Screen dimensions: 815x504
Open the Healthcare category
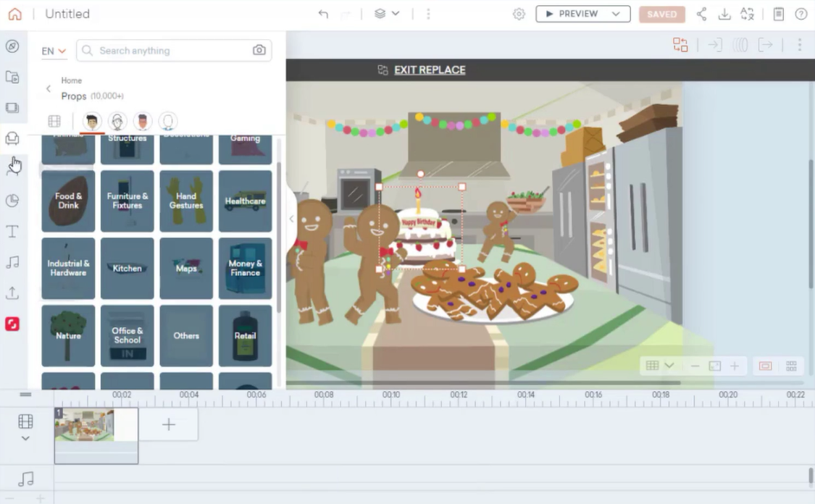tap(246, 201)
